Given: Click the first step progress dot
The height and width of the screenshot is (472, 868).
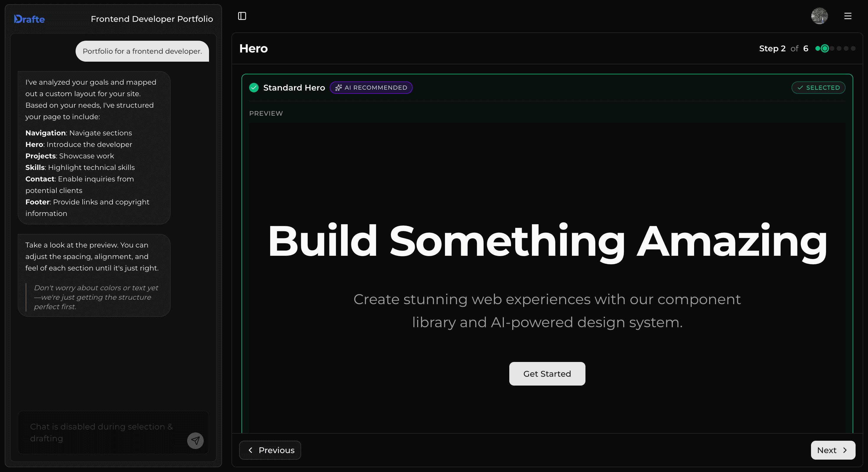Looking at the screenshot, I should click(x=818, y=48).
